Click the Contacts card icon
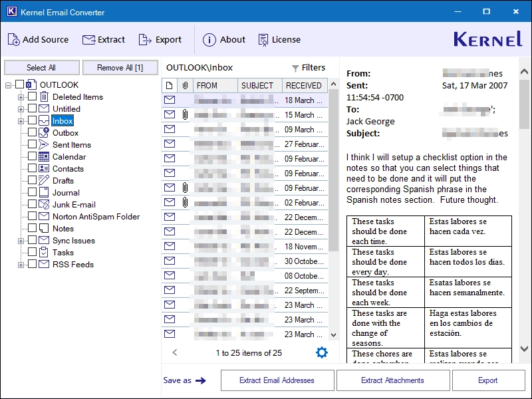Image resolution: width=532 pixels, height=399 pixels. [x=44, y=168]
